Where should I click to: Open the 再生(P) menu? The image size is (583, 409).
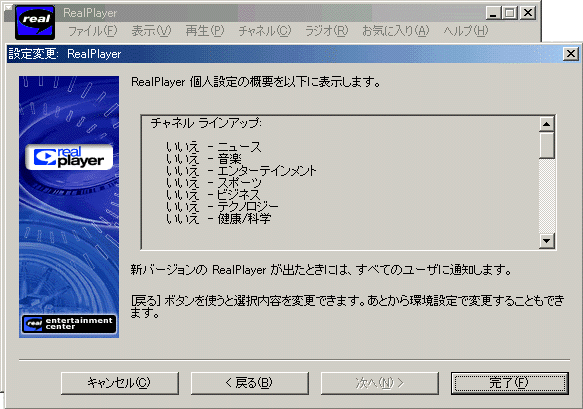pyautogui.click(x=205, y=31)
